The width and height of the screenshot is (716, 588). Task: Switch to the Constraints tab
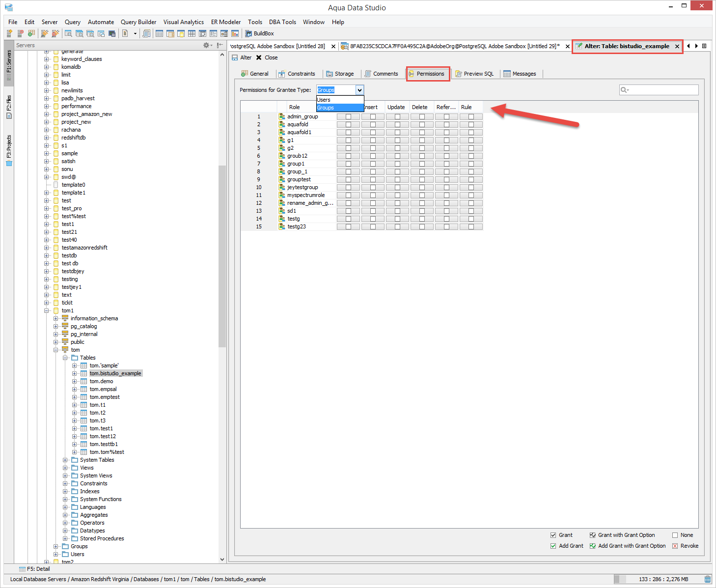297,74
